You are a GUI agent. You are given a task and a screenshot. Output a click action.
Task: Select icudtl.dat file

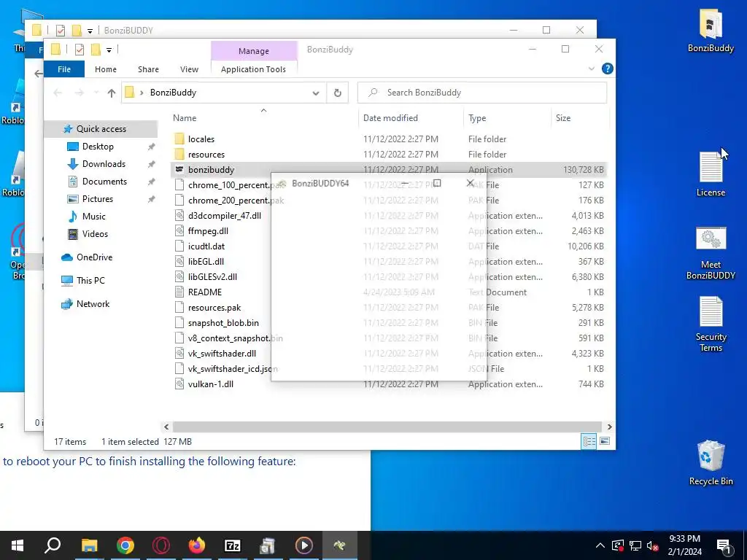click(206, 246)
